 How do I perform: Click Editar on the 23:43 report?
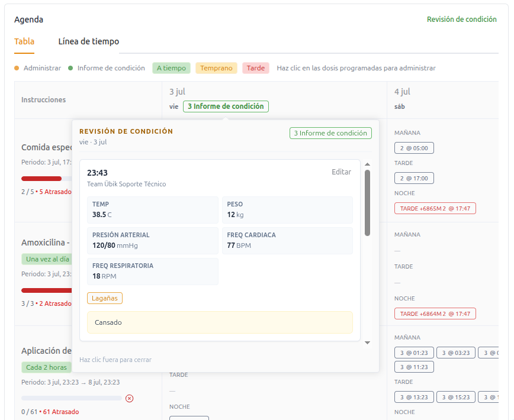(341, 172)
